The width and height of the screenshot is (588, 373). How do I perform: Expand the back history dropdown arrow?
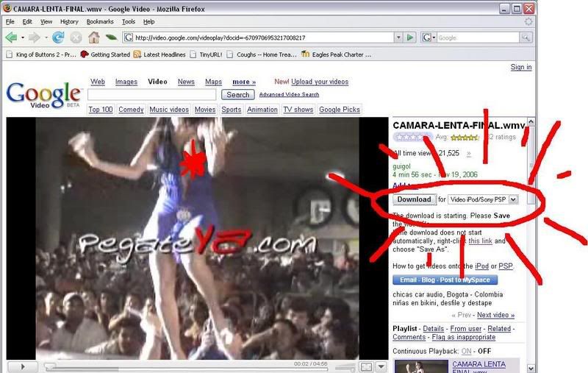(x=23, y=38)
